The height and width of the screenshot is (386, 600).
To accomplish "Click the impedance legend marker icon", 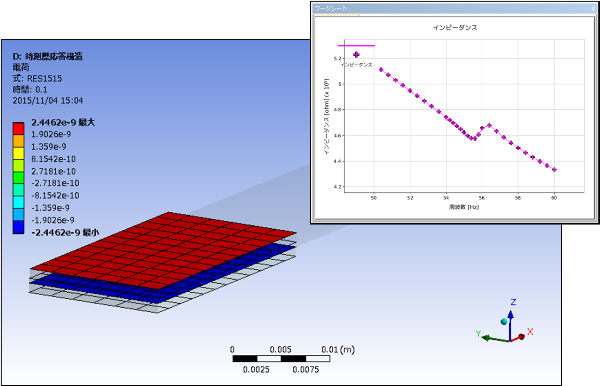I will click(356, 55).
